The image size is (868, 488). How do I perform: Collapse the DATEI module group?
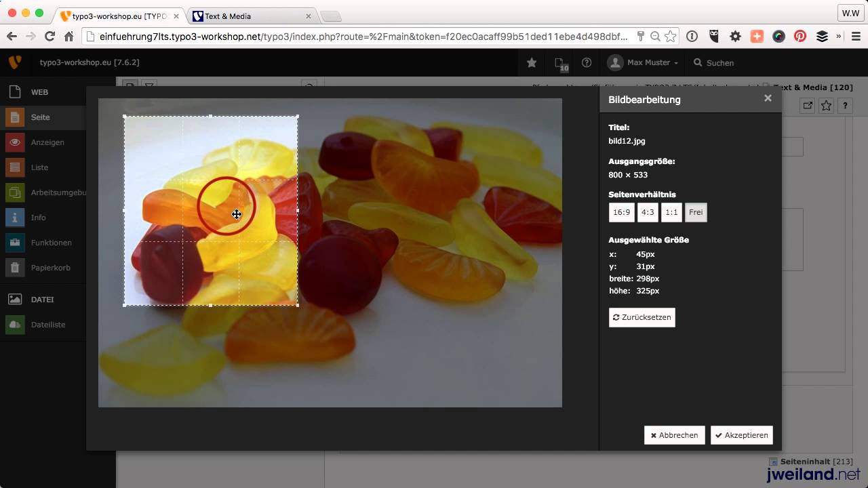pos(42,300)
